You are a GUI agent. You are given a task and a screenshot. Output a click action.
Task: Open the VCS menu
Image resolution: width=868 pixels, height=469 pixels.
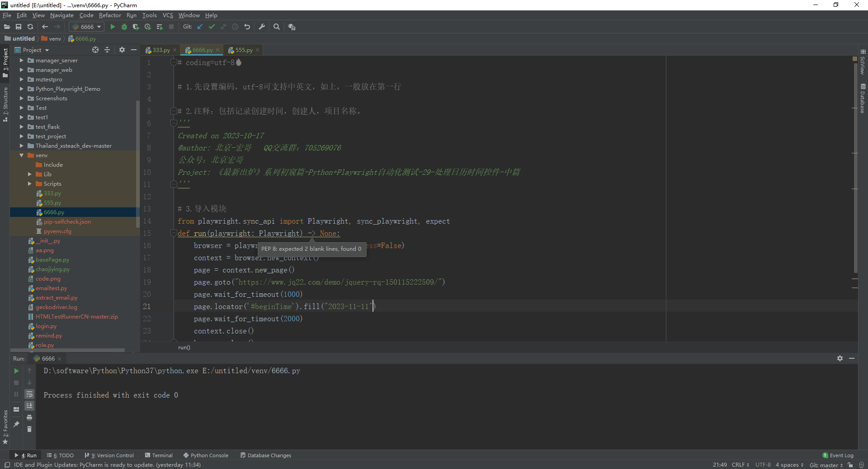168,15
